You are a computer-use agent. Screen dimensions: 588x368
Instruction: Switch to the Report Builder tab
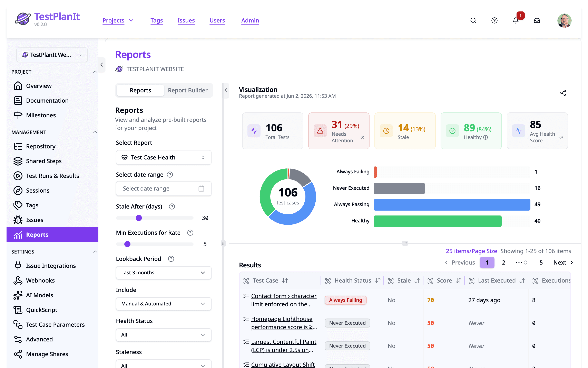(x=188, y=90)
